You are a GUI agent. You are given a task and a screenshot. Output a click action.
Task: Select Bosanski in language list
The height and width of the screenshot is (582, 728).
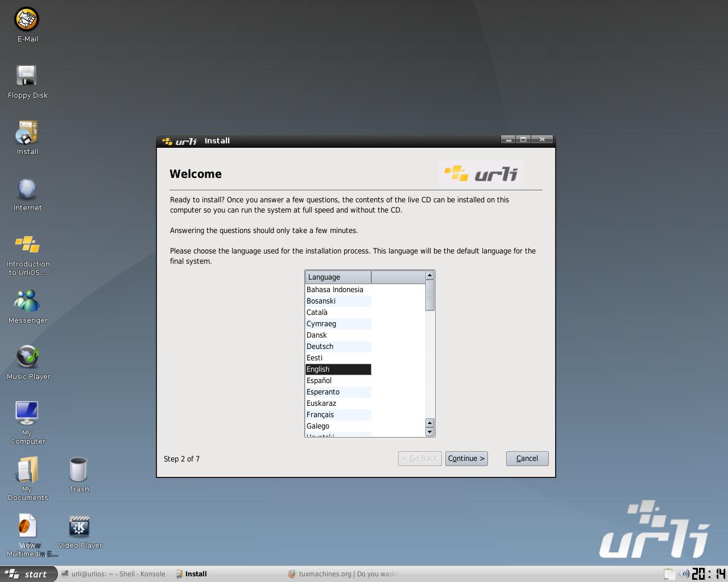[338, 301]
